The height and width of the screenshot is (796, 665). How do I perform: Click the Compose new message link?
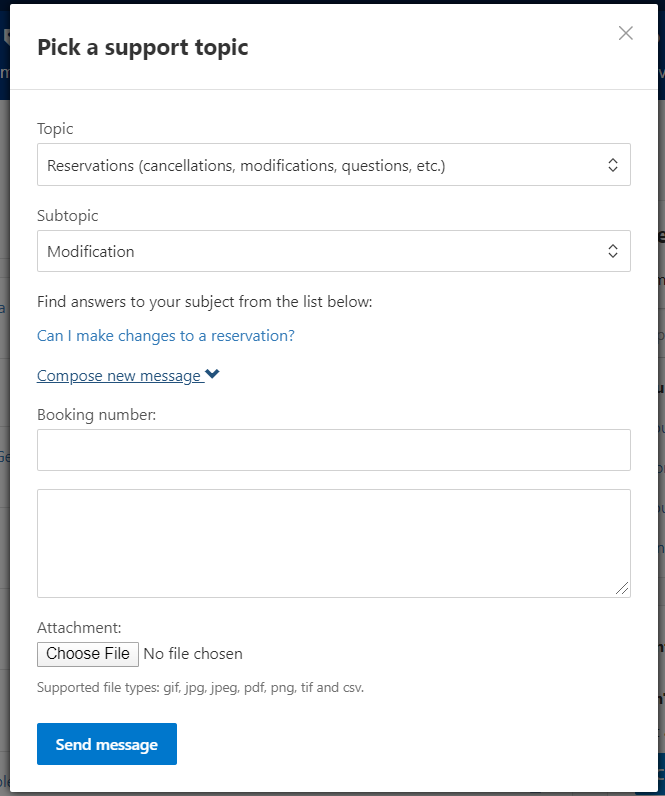[119, 376]
